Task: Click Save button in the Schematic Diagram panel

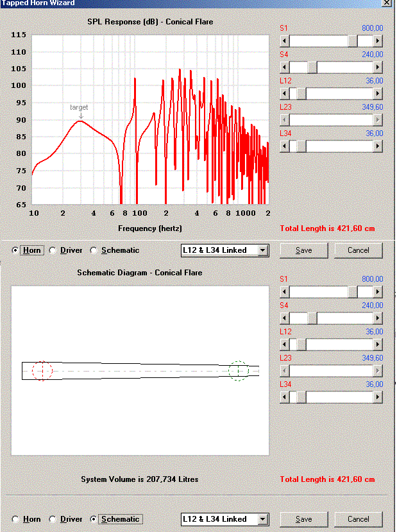Action: [304, 519]
